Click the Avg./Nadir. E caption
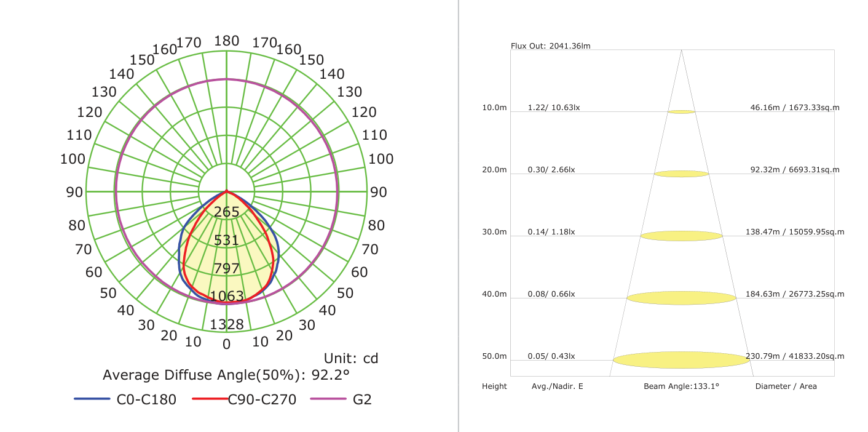The height and width of the screenshot is (432, 868). (557, 386)
